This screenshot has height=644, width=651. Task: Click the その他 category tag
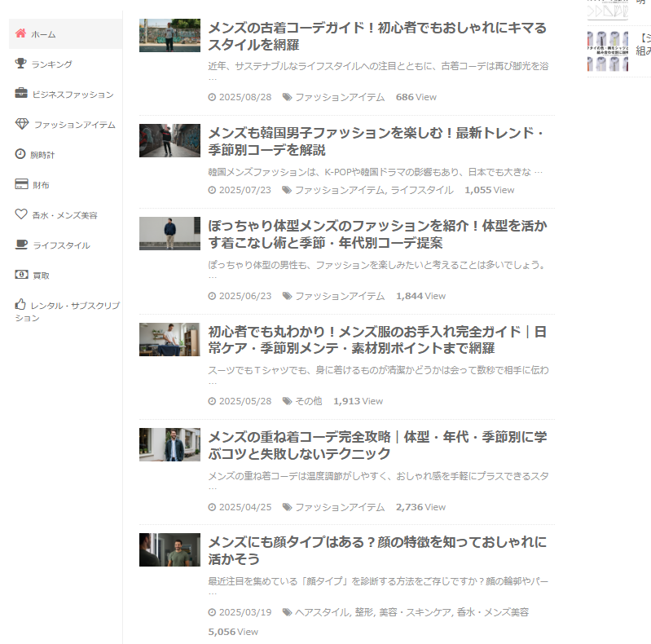[308, 401]
